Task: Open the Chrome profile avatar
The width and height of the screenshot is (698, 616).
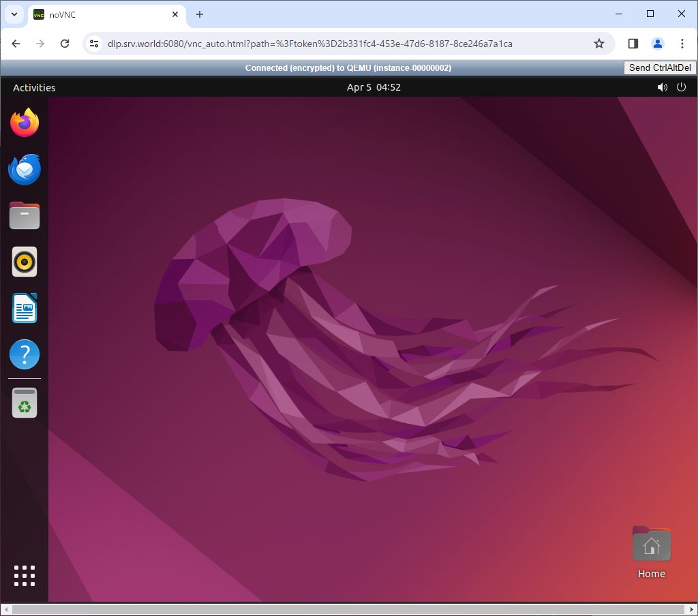Action: [x=658, y=44]
